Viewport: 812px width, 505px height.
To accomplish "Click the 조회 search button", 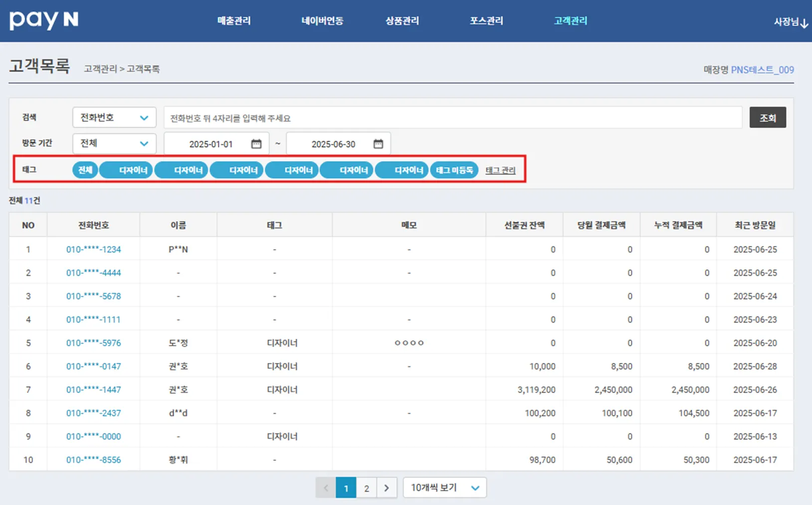I will [768, 118].
